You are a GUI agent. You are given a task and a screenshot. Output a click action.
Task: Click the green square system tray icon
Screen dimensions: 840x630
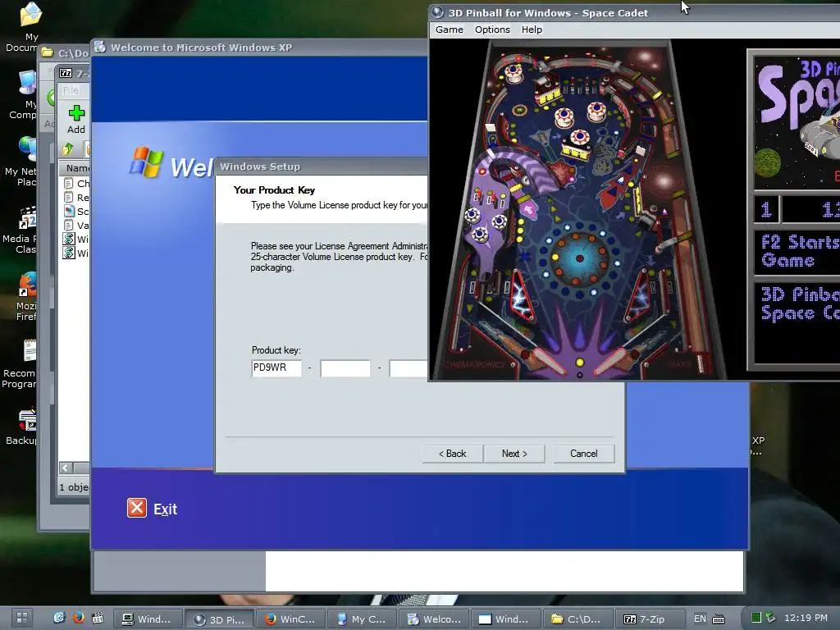756,618
